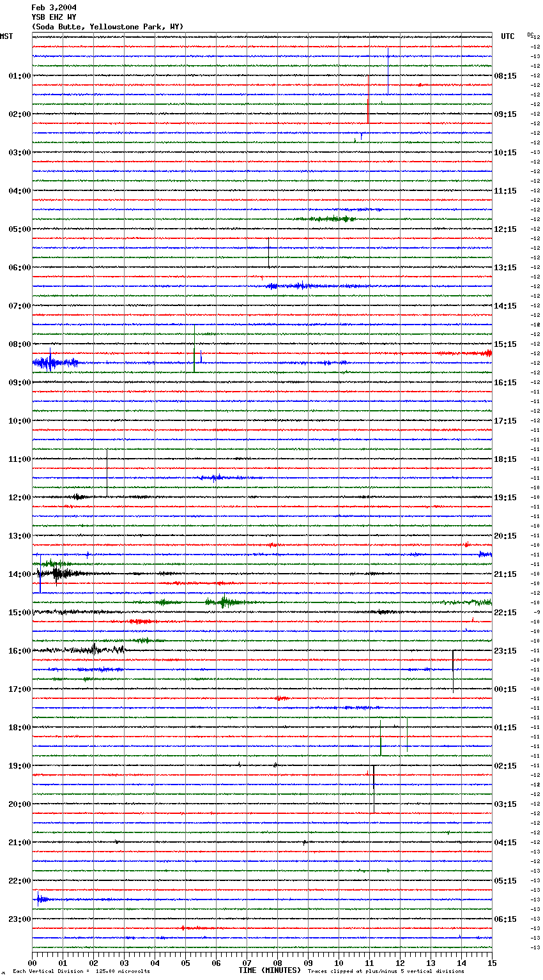Select the '17:00' MST hour label
Screen dimensions: 543x980
[x=20, y=689]
